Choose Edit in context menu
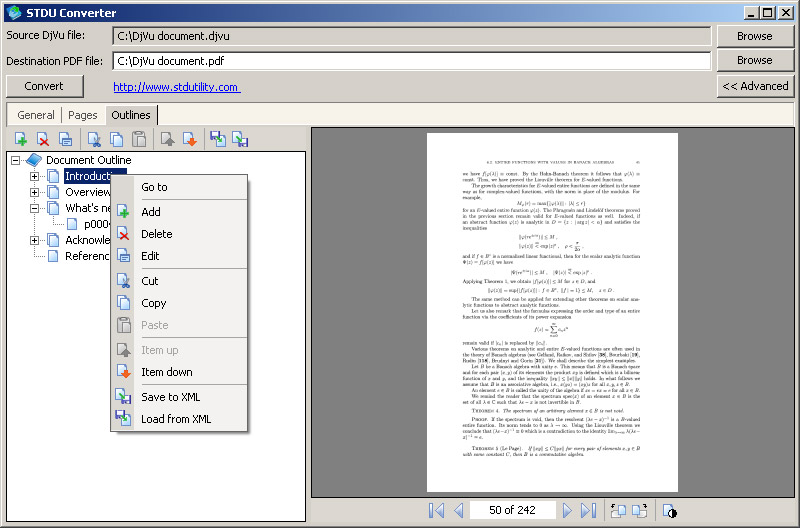800x528 pixels. (x=179, y=256)
